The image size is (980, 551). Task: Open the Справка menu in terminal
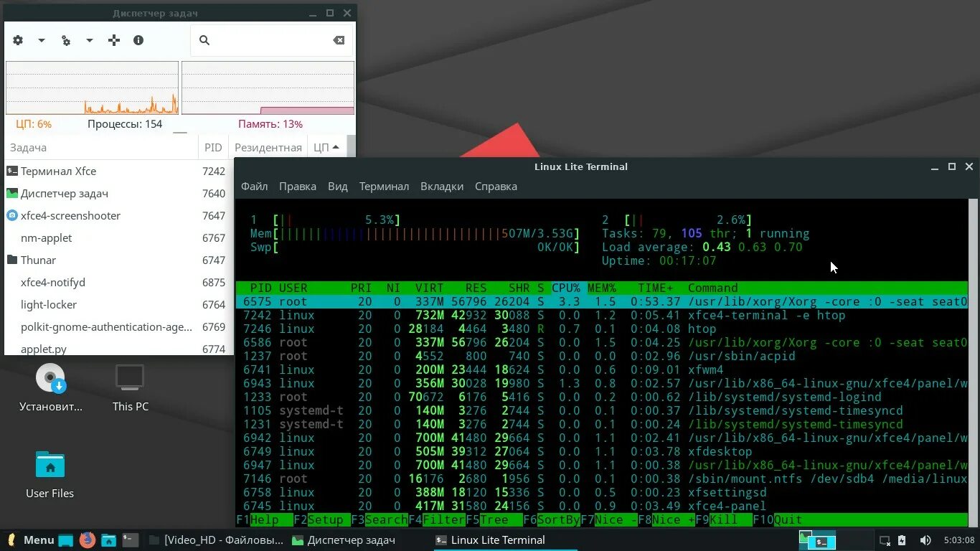tap(496, 186)
